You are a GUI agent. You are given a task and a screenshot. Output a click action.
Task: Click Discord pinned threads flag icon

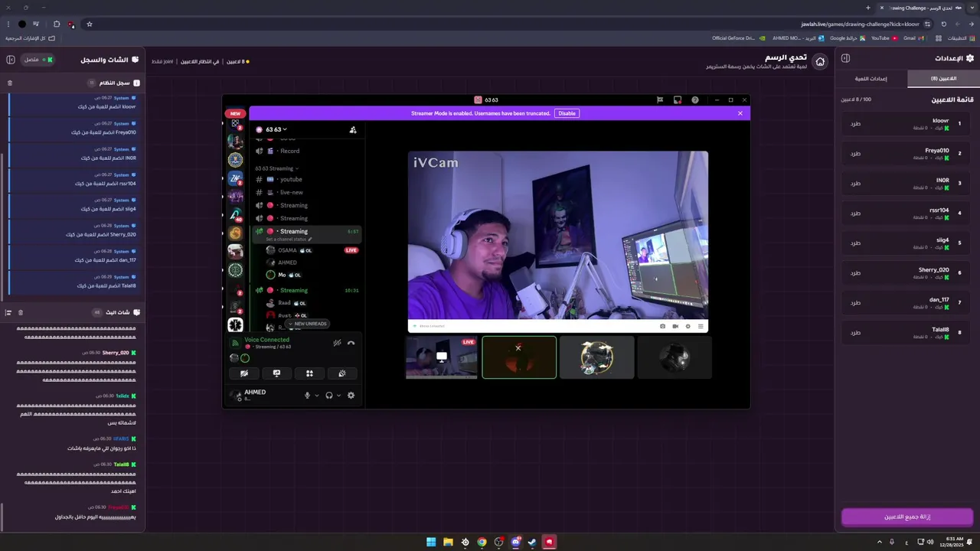click(x=659, y=100)
